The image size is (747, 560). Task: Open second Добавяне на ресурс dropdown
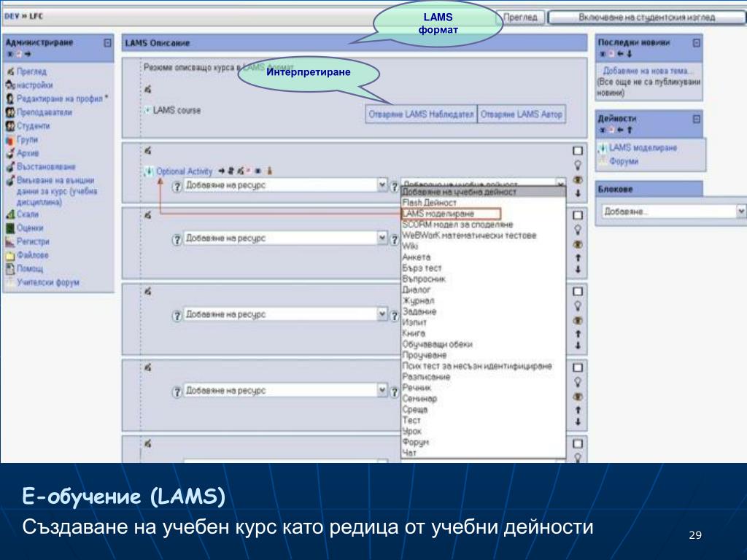pos(285,238)
